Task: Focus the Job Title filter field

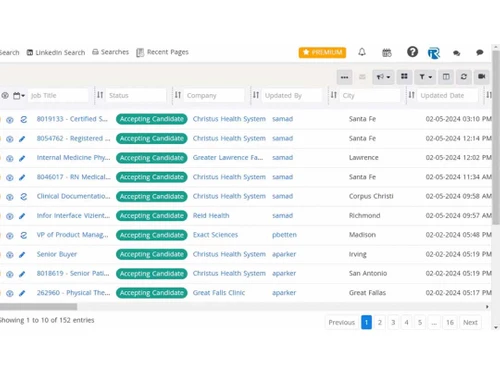Action: 58,96
